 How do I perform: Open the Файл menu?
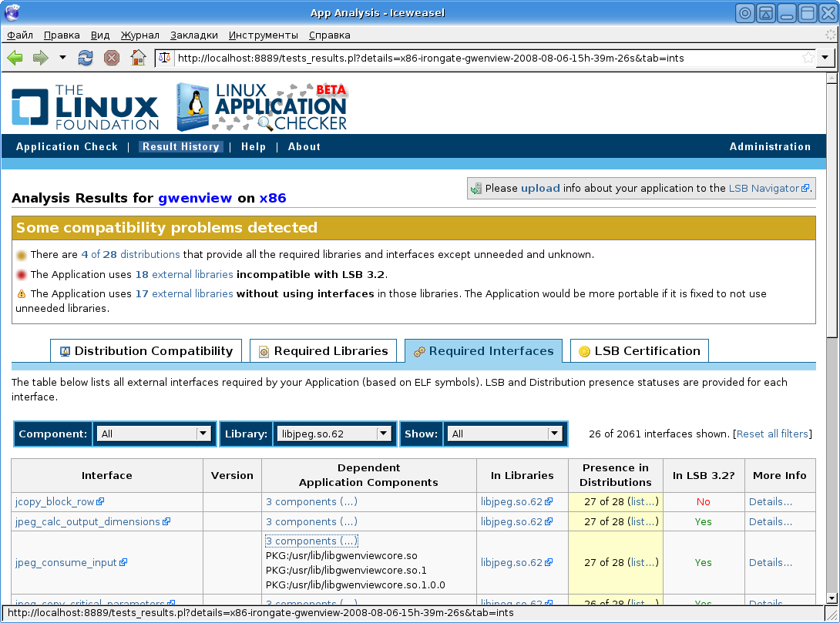20,35
